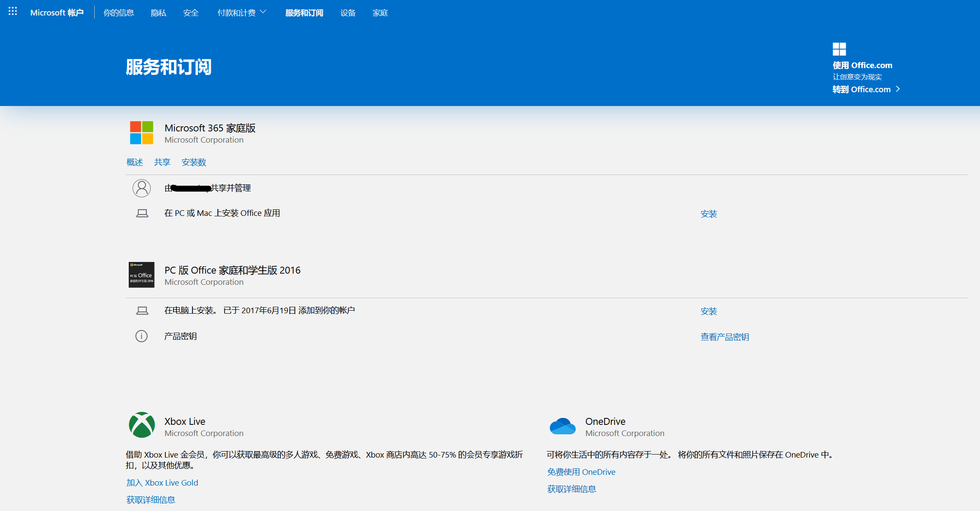This screenshot has height=511, width=980.
Task: Click laptop icon beside Office app install
Action: point(142,213)
